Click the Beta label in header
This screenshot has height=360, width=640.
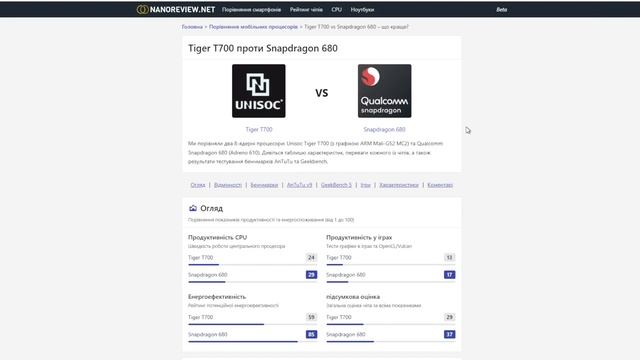502,9
